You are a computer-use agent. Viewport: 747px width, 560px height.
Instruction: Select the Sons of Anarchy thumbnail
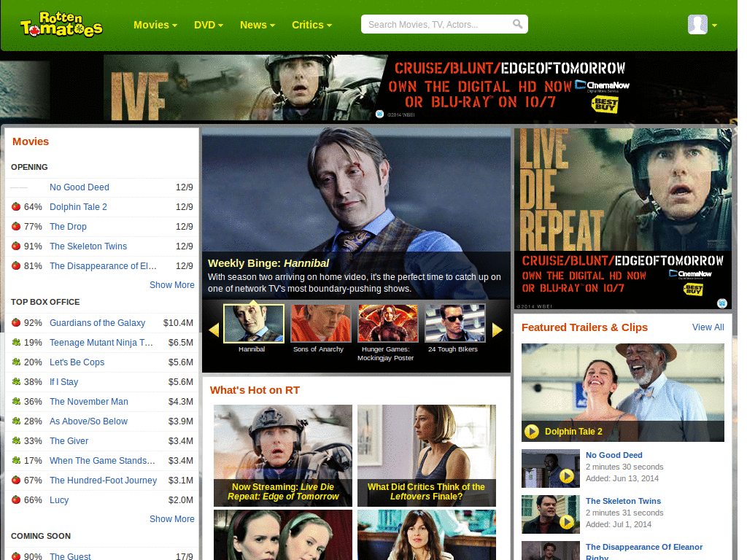point(321,324)
